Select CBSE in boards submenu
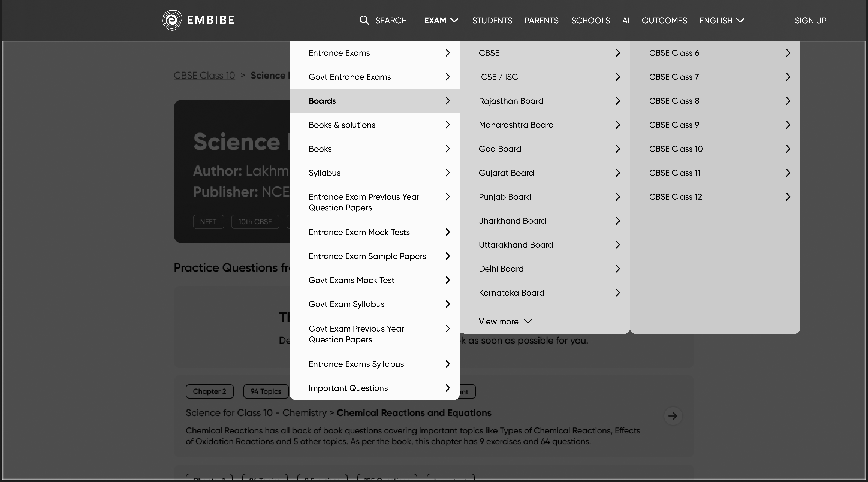Viewport: 868px width, 482px height. [545, 53]
